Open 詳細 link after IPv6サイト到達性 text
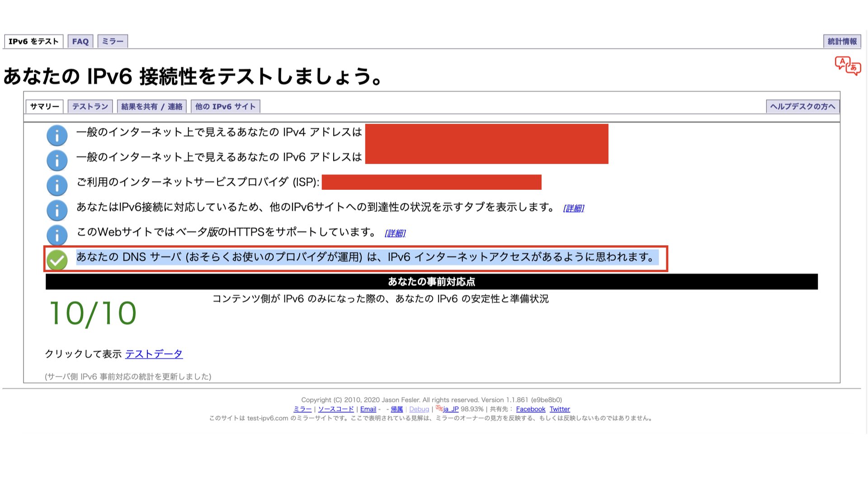Screen dimensions: 868x488 pos(574,208)
